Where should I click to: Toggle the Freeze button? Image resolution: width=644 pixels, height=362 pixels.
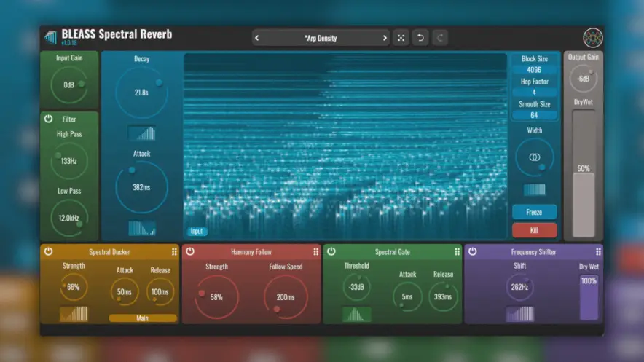tap(534, 212)
